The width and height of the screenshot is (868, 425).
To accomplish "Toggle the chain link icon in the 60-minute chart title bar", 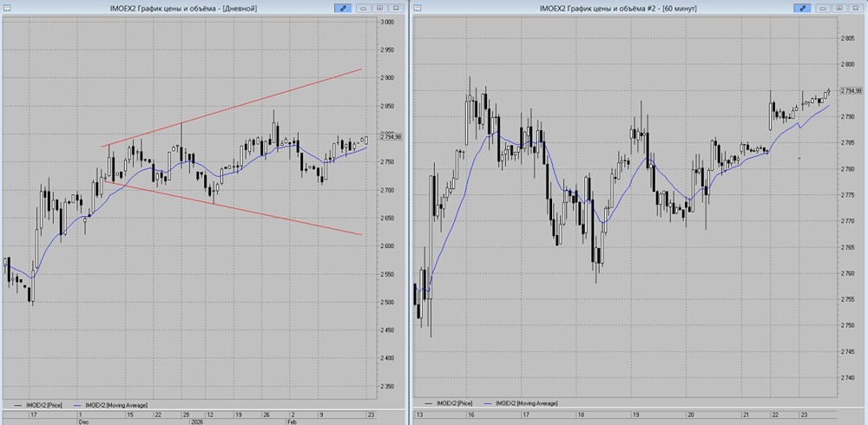I will point(802,8).
